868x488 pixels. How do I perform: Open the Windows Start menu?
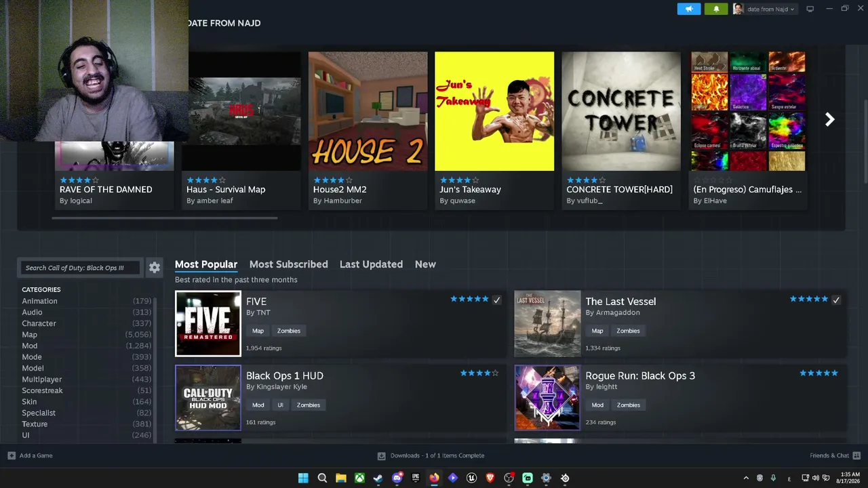click(x=303, y=478)
